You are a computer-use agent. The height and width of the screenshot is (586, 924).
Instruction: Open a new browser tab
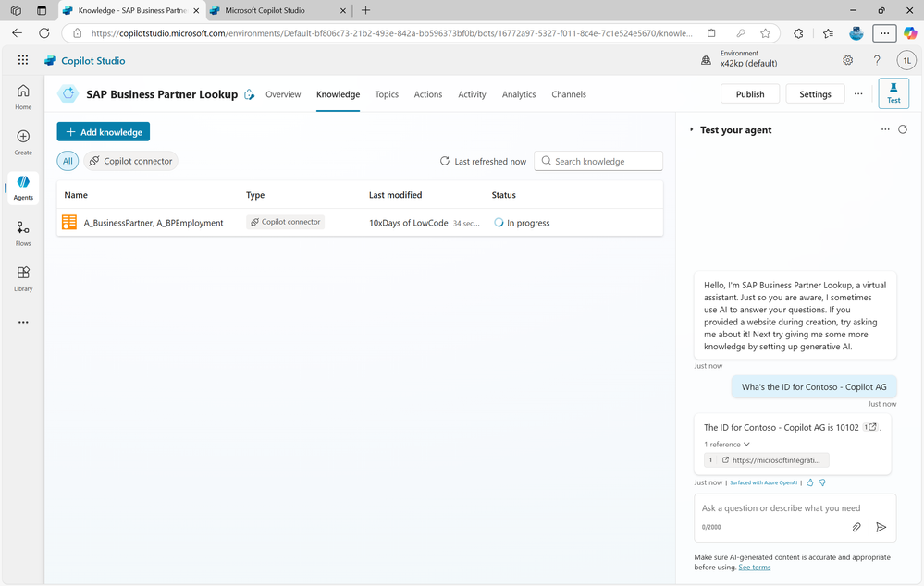tap(366, 10)
